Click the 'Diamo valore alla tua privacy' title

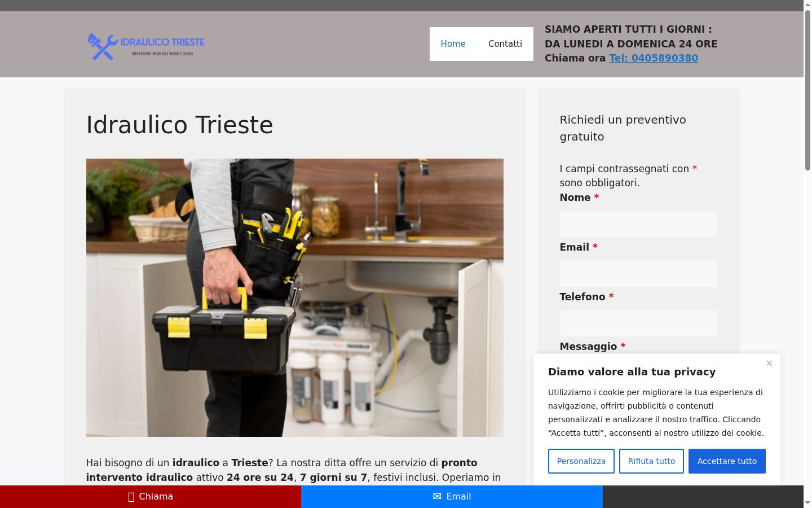pyautogui.click(x=632, y=372)
